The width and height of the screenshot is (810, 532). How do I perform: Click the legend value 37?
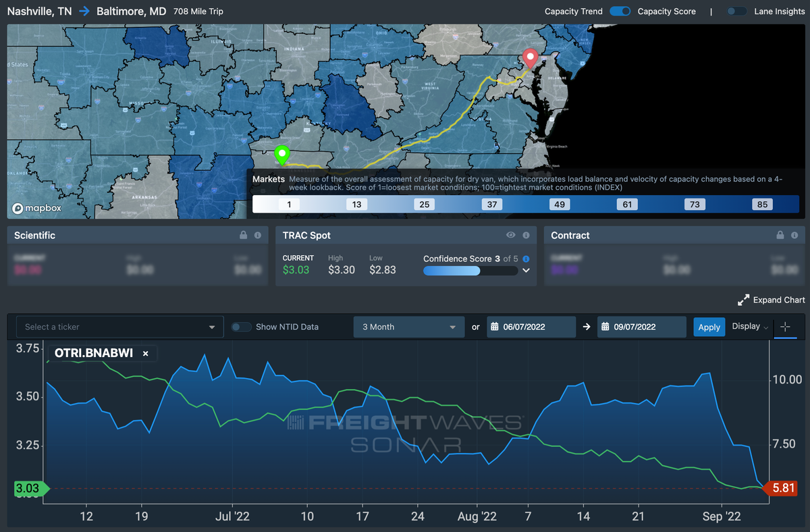coord(492,204)
